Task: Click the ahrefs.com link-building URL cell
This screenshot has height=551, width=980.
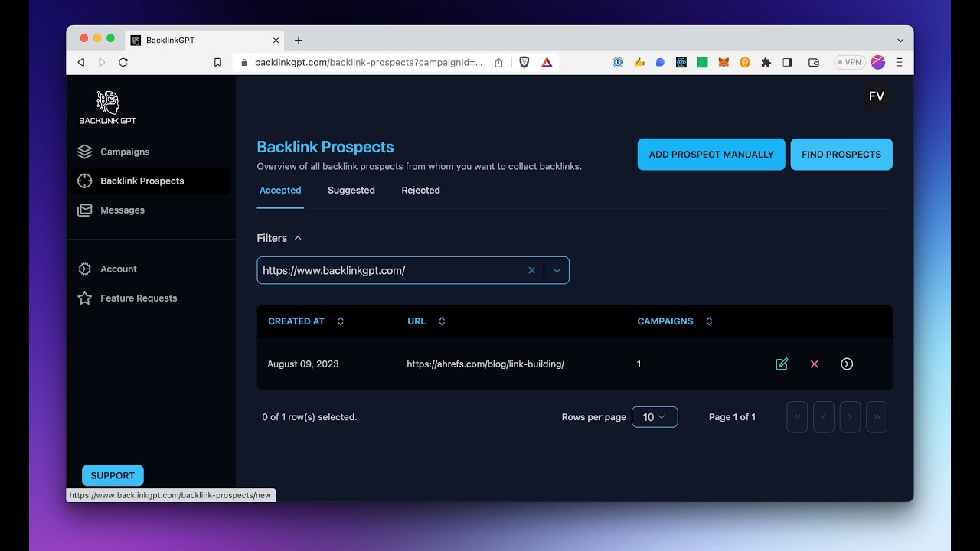Action: coord(485,364)
